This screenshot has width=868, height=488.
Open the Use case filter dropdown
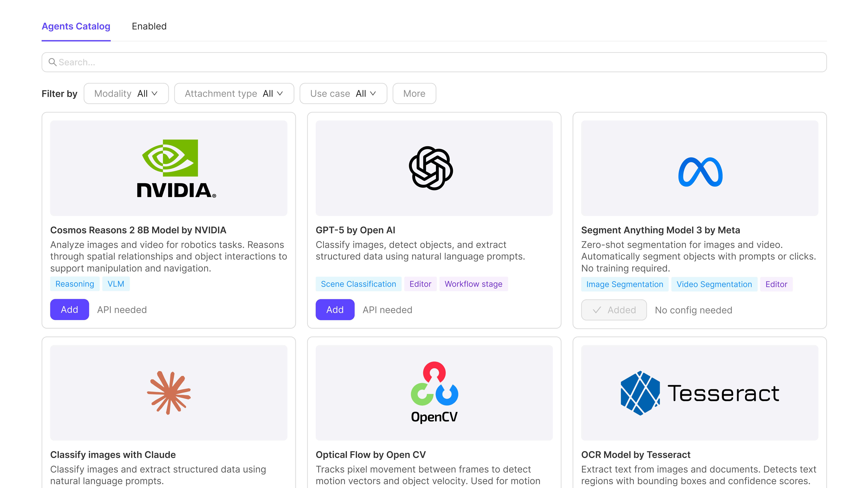pyautogui.click(x=343, y=93)
